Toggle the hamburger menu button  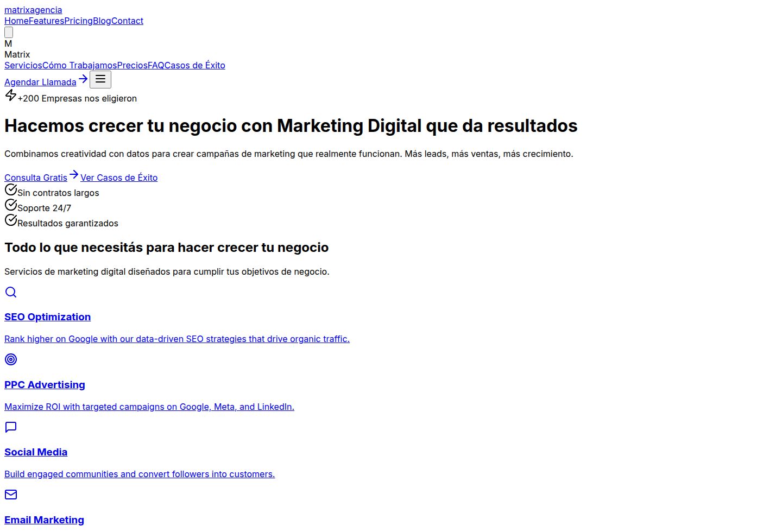pyautogui.click(x=100, y=79)
